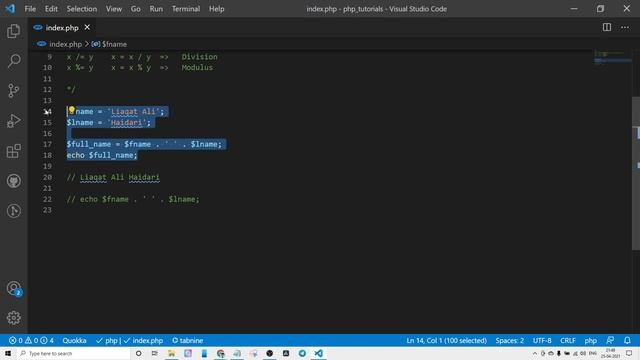Open the Selection menu
Screen dimensions: 640x360
coord(82,9)
